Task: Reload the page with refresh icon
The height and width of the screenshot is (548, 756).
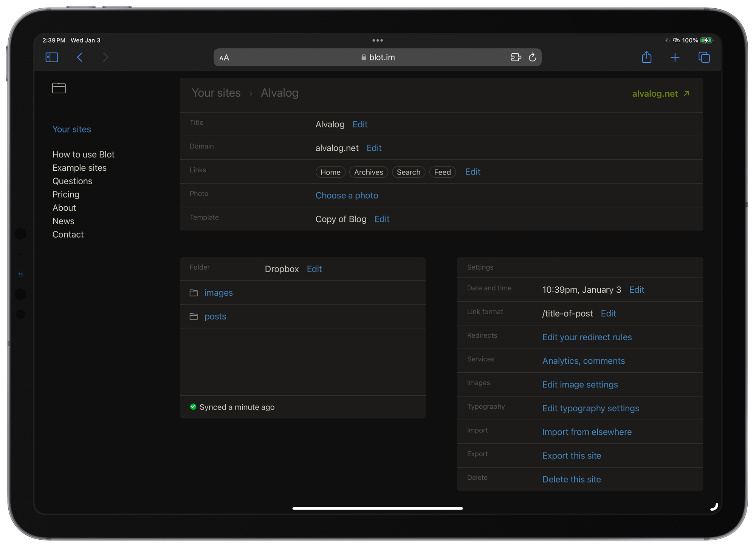Action: (x=532, y=57)
